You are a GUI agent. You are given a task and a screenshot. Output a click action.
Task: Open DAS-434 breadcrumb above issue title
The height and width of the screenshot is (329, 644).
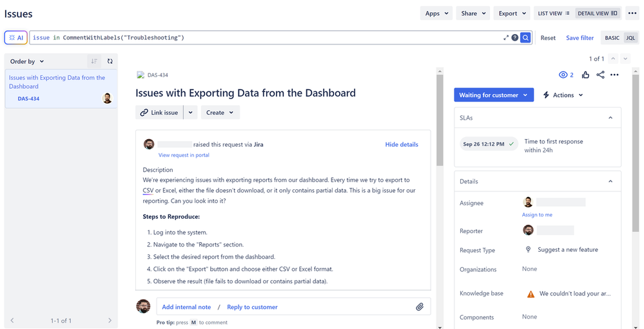[158, 75]
